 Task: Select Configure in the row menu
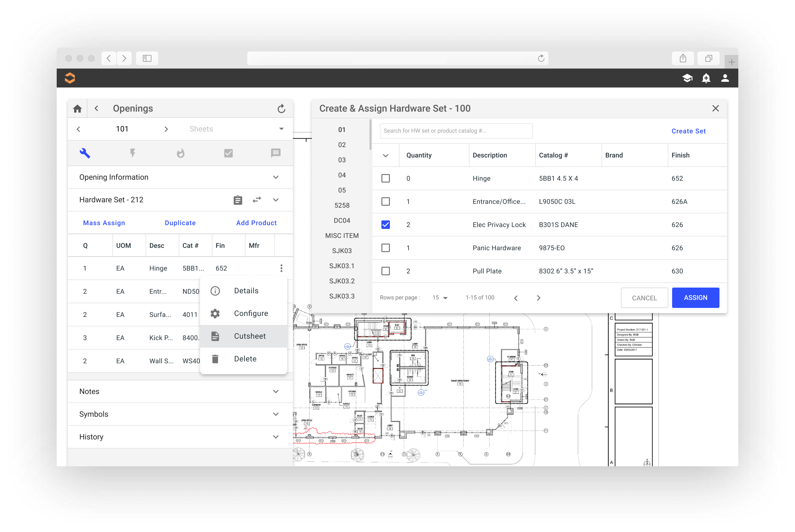point(251,313)
